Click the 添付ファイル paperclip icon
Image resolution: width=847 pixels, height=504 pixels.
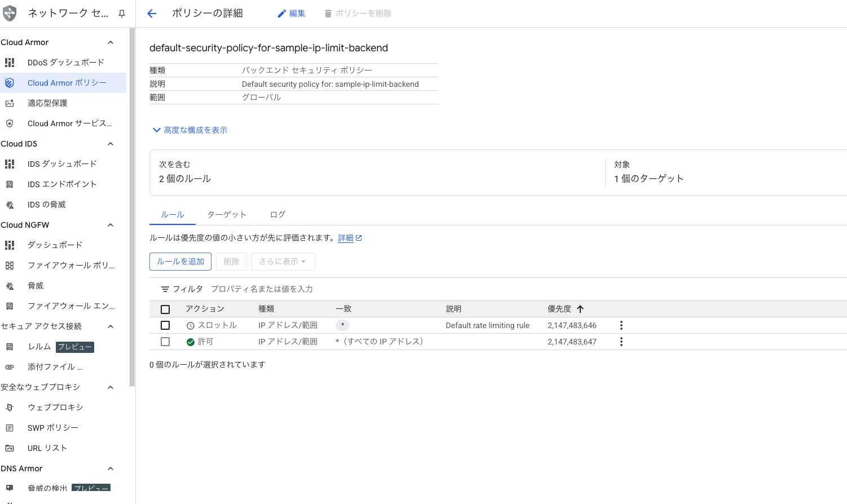(x=10, y=367)
